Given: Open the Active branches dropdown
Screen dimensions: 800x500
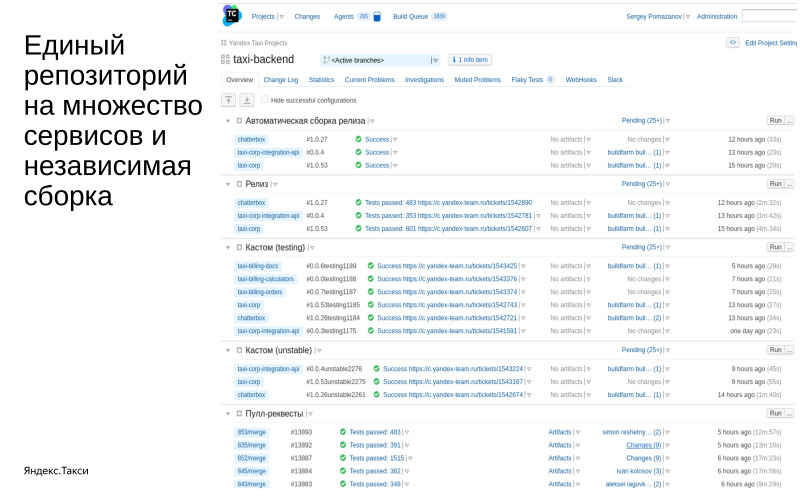Looking at the screenshot, I should tap(380, 60).
